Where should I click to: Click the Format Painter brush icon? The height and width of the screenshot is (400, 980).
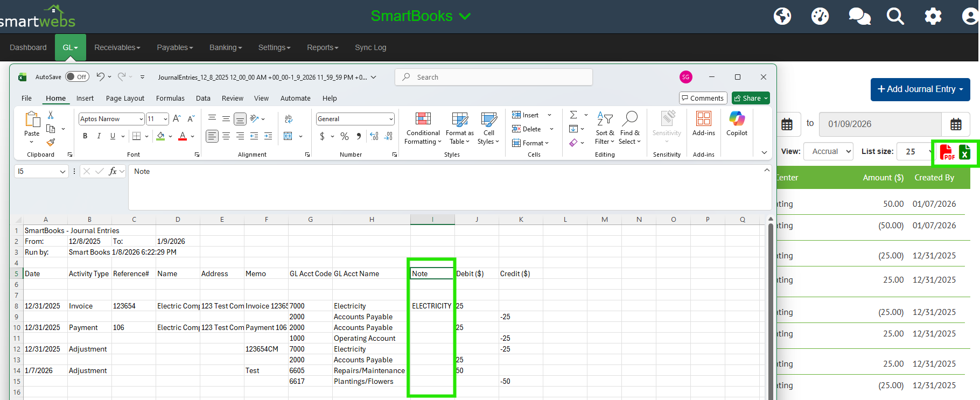point(51,143)
